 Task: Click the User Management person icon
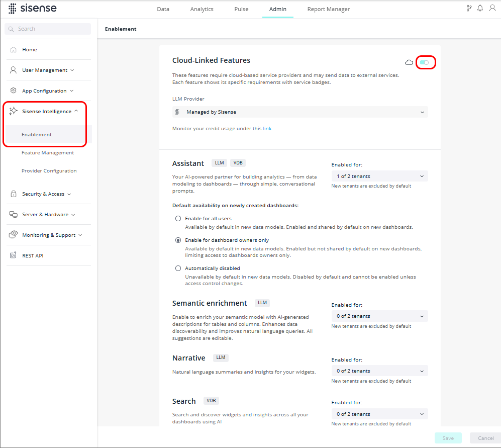pos(13,70)
